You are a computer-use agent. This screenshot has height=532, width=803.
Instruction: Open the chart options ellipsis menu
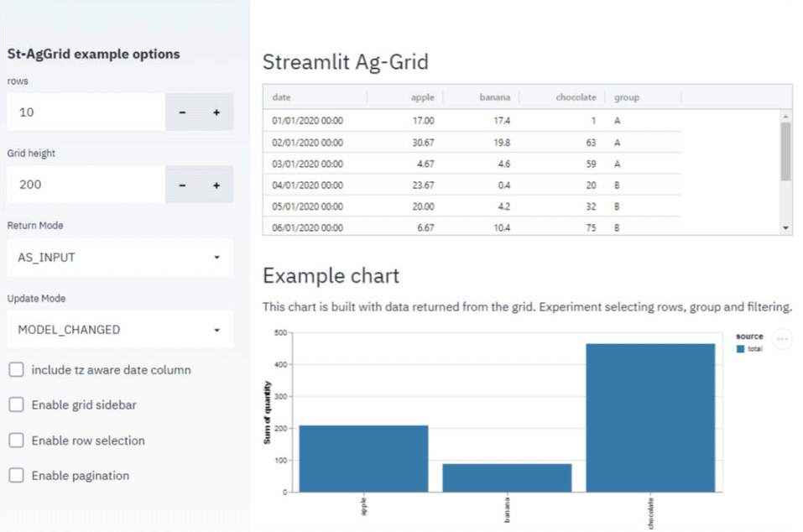pyautogui.click(x=782, y=339)
